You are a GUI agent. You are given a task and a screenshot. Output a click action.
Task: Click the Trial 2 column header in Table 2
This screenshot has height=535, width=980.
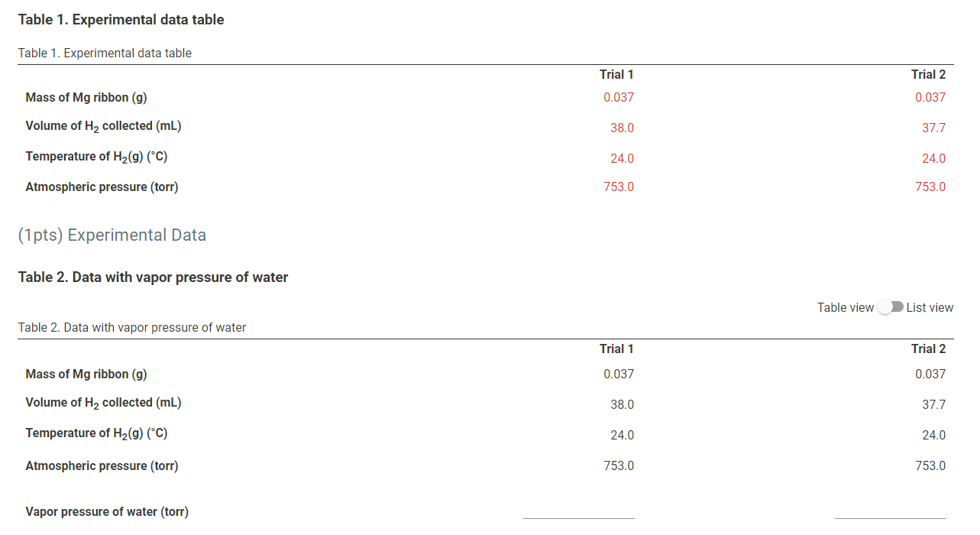[x=928, y=349]
